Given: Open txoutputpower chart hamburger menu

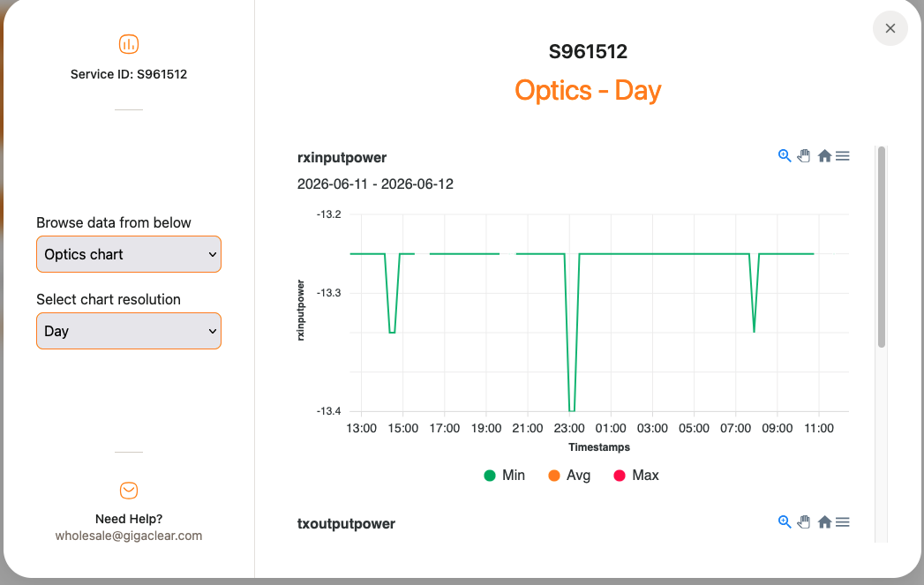Looking at the screenshot, I should point(843,522).
